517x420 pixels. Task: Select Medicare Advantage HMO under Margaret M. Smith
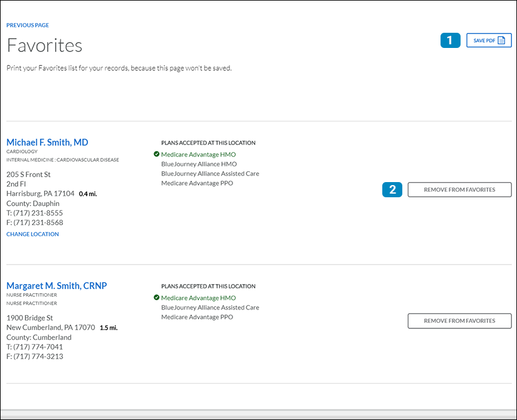point(198,297)
